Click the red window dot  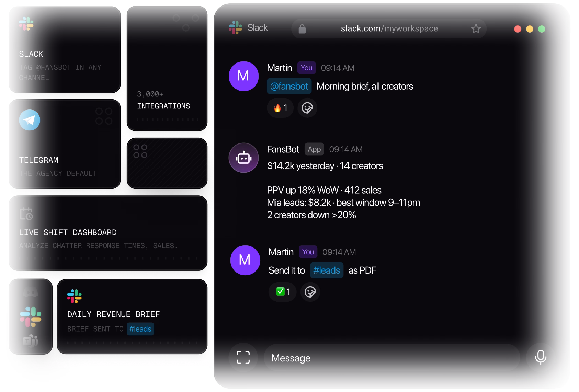[518, 29]
